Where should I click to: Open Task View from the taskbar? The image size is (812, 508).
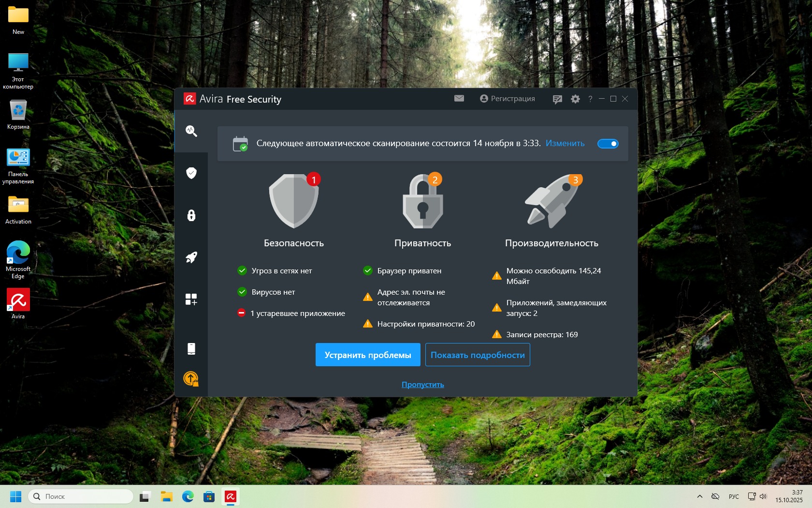point(145,496)
